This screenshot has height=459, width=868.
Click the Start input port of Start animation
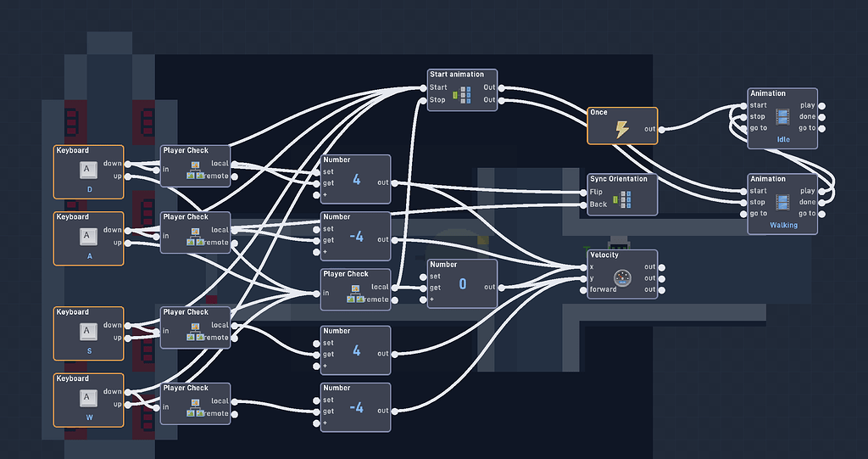pyautogui.click(x=424, y=87)
